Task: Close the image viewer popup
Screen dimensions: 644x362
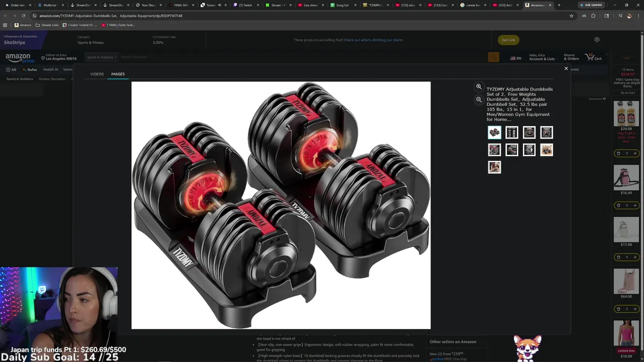Action: click(566, 68)
